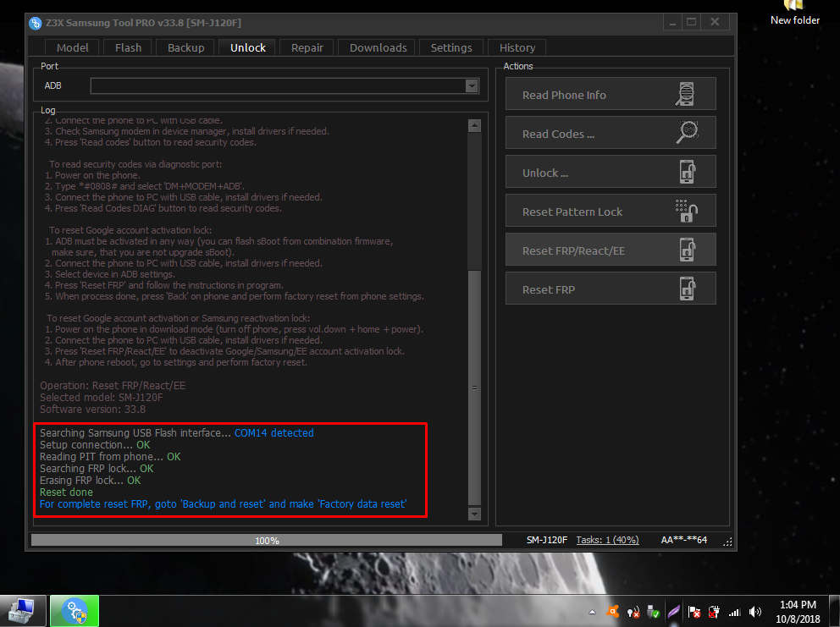Screen dimensions: 840x627
Task: Click the Z3X Samsung Tool title icon
Action: [36, 23]
